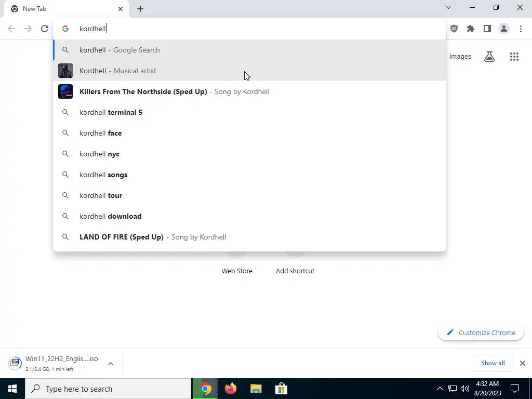Launch Firefox from the taskbar
The image size is (532, 399).
click(x=230, y=389)
